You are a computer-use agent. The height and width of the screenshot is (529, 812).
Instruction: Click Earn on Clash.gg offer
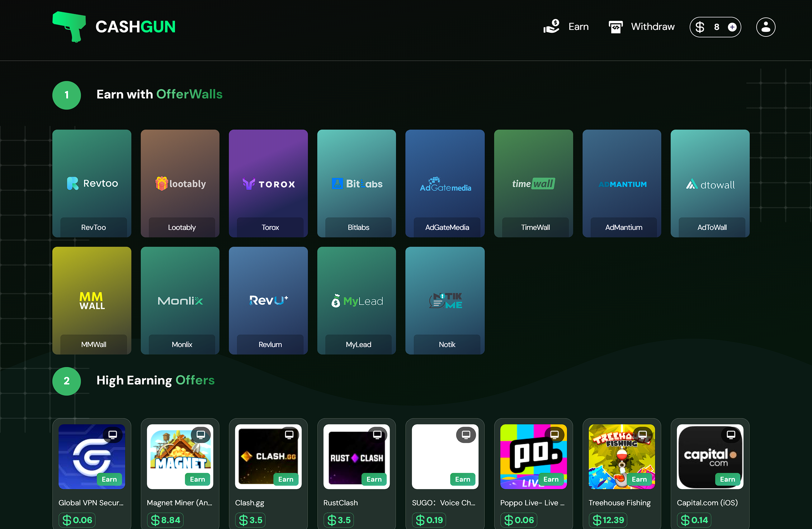tap(286, 479)
